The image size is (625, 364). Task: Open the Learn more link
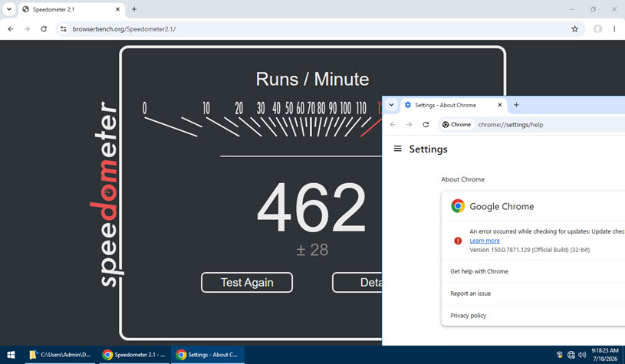tap(485, 241)
